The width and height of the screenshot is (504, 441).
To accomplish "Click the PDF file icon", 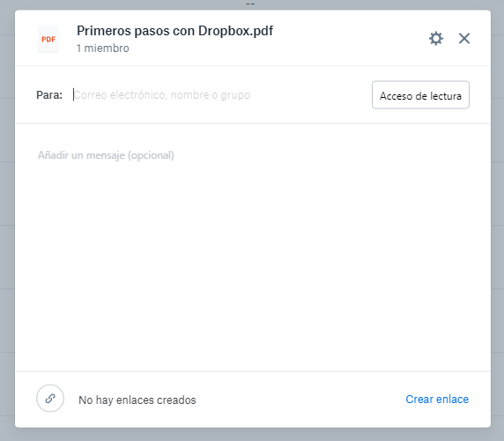I will pos(48,39).
